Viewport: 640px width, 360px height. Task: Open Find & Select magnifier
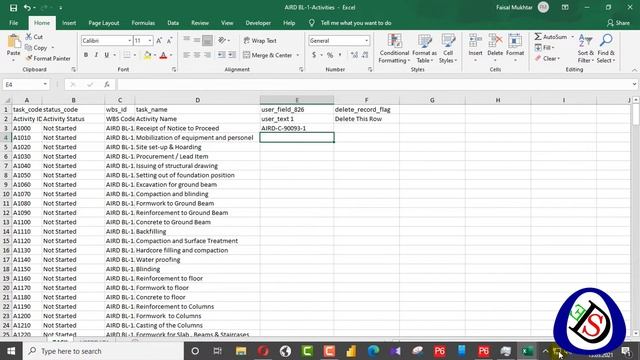click(606, 49)
